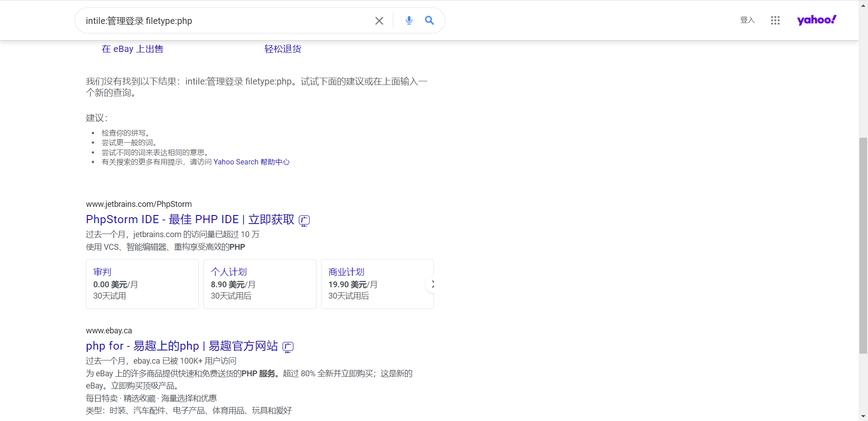Click the 登入 sign-in link

747,20
